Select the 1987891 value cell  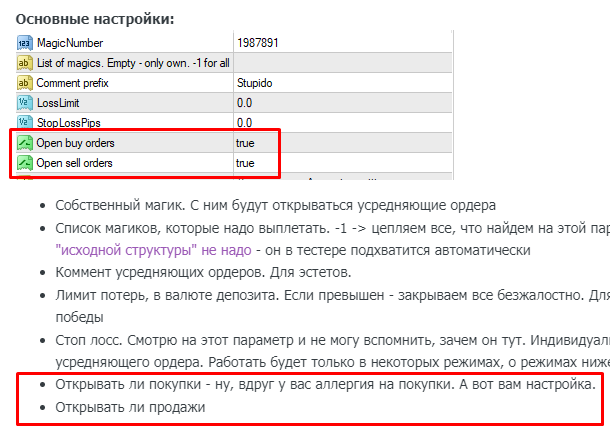tap(343, 42)
